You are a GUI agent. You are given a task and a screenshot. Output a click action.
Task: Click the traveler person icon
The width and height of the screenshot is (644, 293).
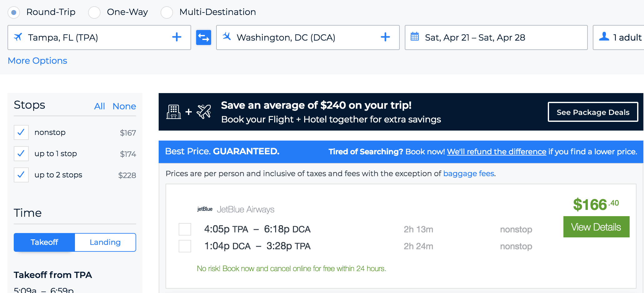point(604,37)
